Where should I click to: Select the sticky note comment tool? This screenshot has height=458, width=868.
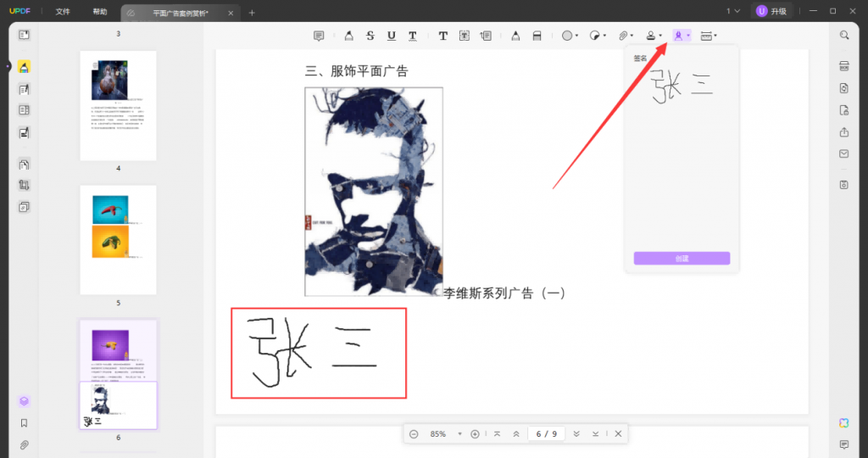coord(319,36)
